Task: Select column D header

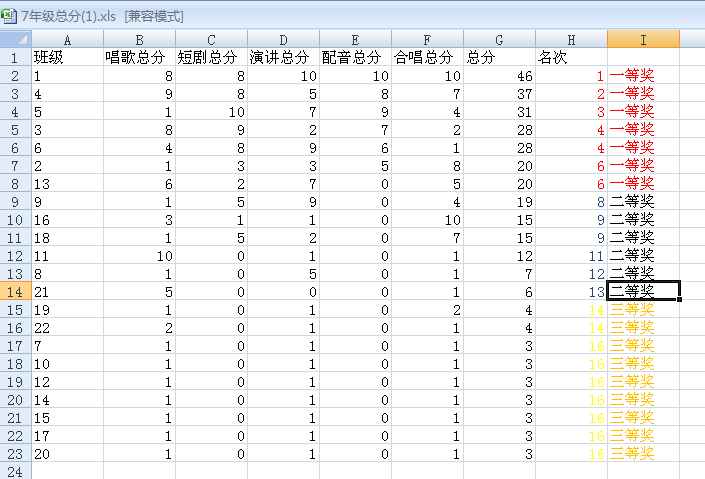Action: (283, 39)
